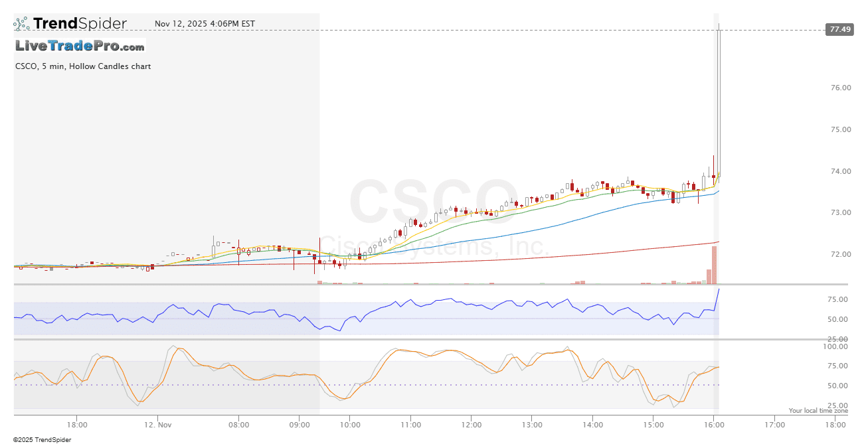The image size is (868, 446).
Task: Click the CSCO 5 min Hollow Candles title
Action: click(x=83, y=66)
